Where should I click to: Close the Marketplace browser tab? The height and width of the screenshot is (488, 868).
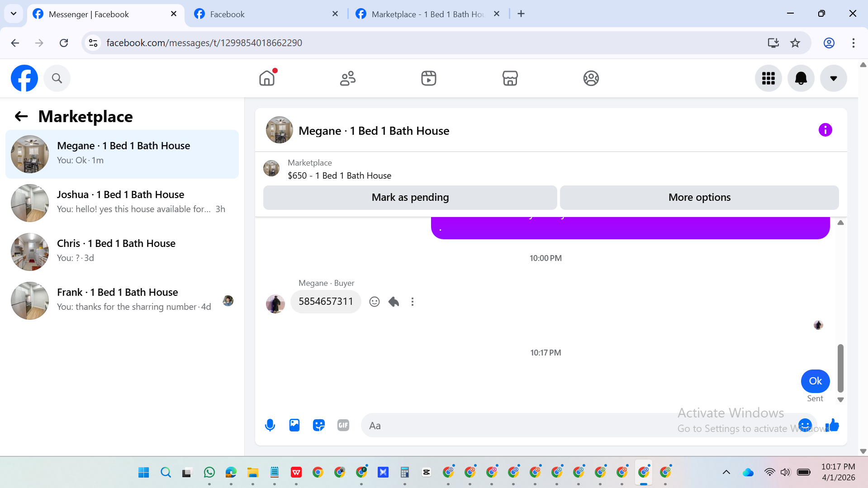tap(497, 14)
